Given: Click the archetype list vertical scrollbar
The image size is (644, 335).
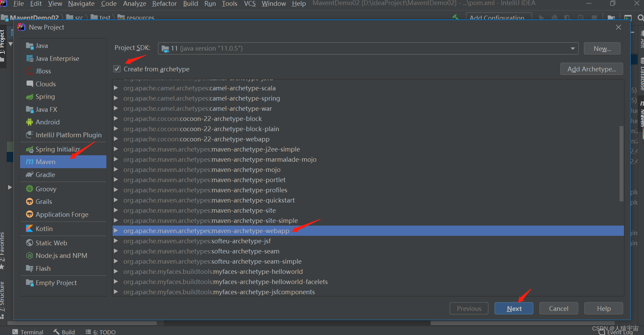Looking at the screenshot, I should click(x=621, y=163).
